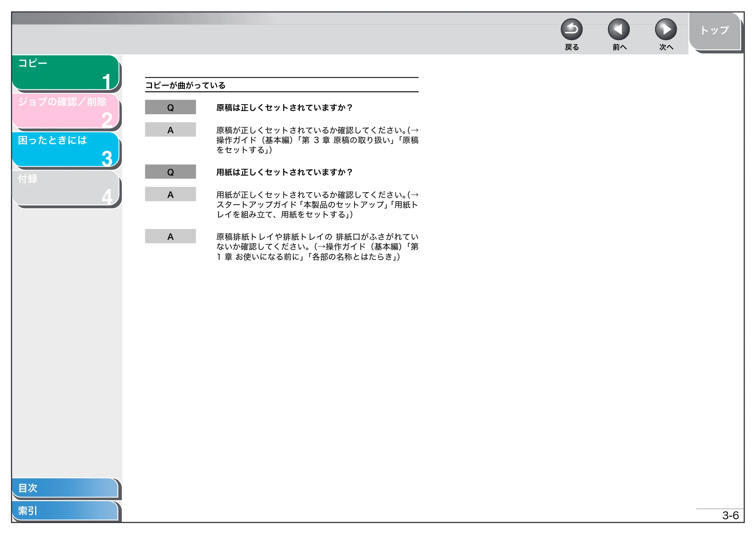Go to previous page with 前へ icon
The width and height of the screenshot is (756, 534).
coord(619,29)
